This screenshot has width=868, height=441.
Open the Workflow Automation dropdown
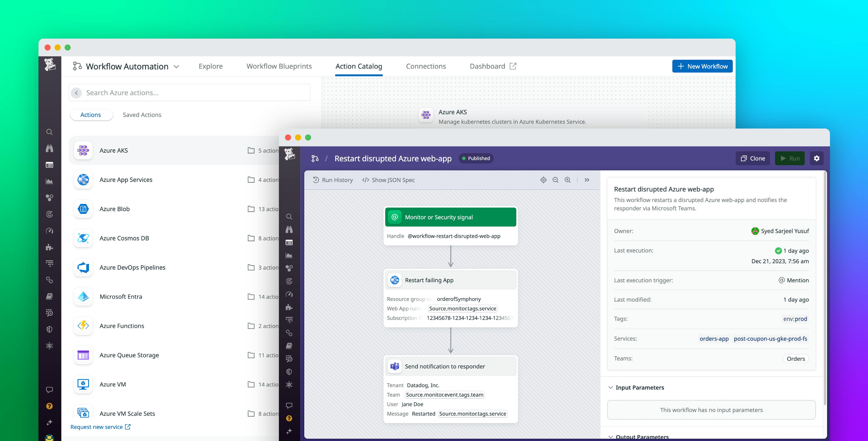pyautogui.click(x=177, y=66)
